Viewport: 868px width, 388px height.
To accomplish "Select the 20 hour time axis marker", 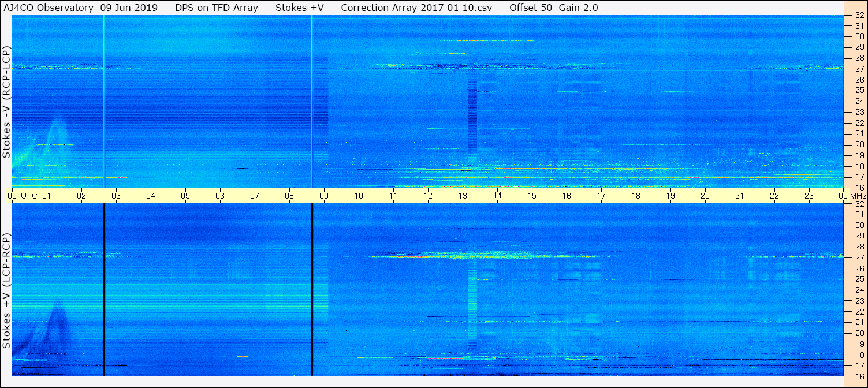I will 705,196.
